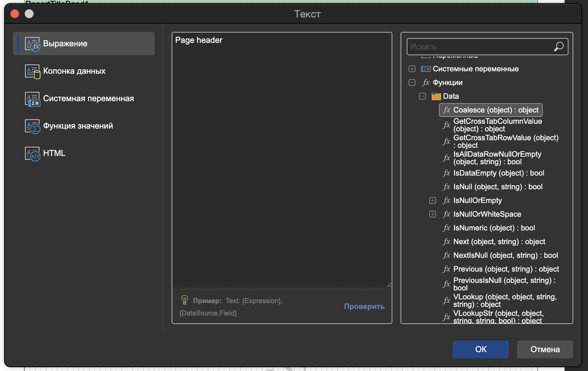Screen dimensions: 588x371
Task: Click the Проверить check link
Action: tap(364, 307)
